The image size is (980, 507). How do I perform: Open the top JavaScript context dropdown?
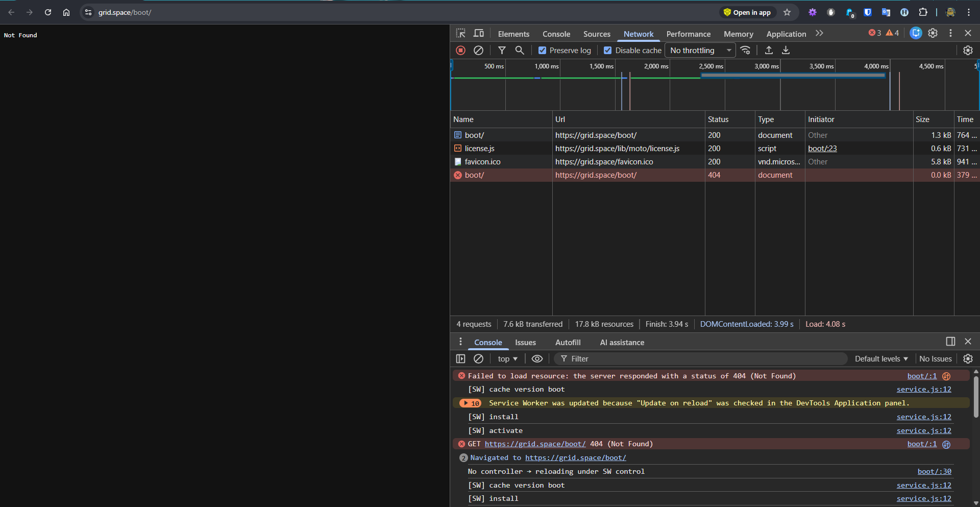pos(507,358)
